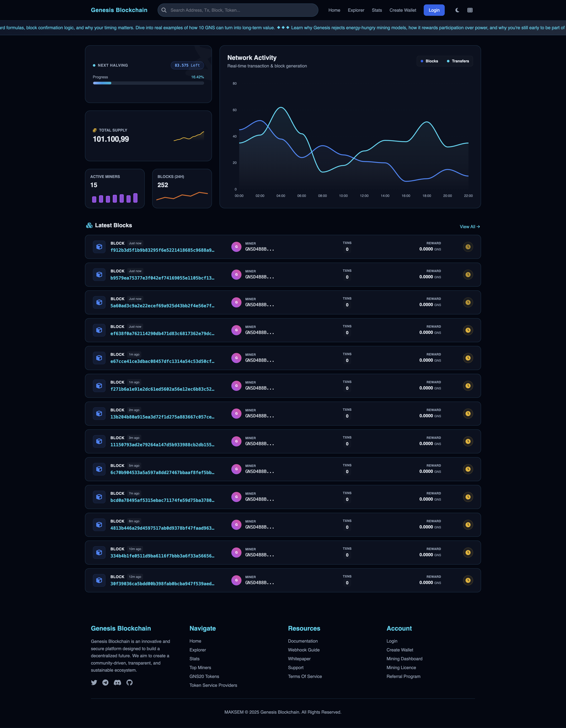Open block hash ef638f0a link

coord(162,333)
